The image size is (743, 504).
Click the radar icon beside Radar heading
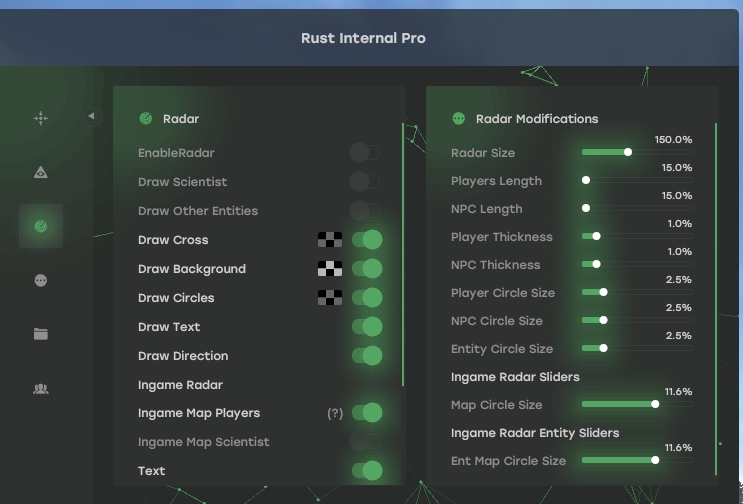point(145,118)
